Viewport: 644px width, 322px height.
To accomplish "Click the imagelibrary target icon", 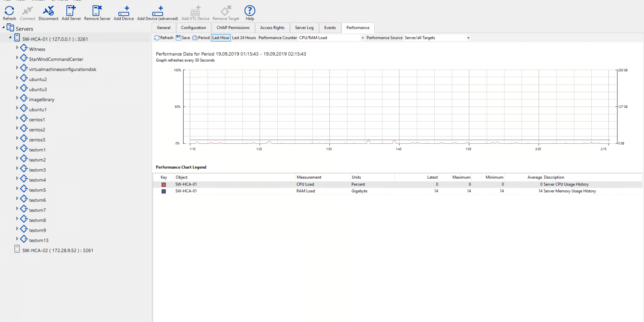I will (x=24, y=99).
